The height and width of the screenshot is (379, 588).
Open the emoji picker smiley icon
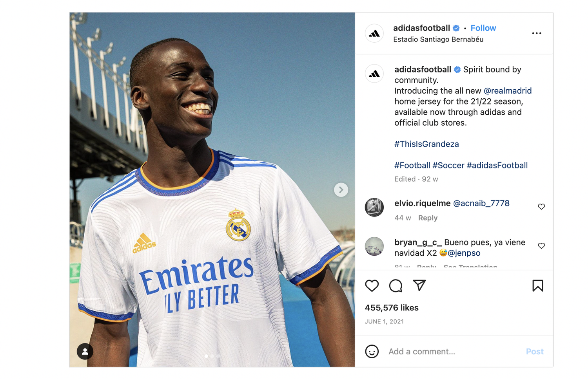pyautogui.click(x=372, y=351)
